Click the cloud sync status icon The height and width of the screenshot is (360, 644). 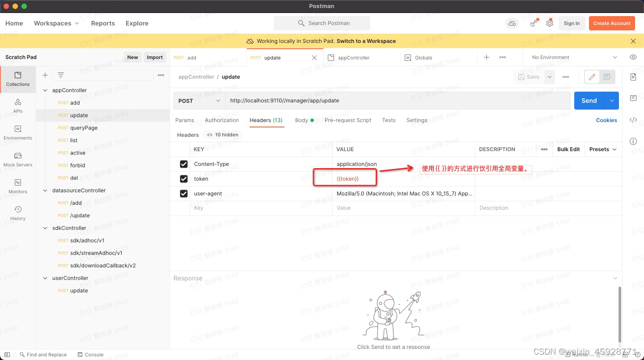coord(512,23)
